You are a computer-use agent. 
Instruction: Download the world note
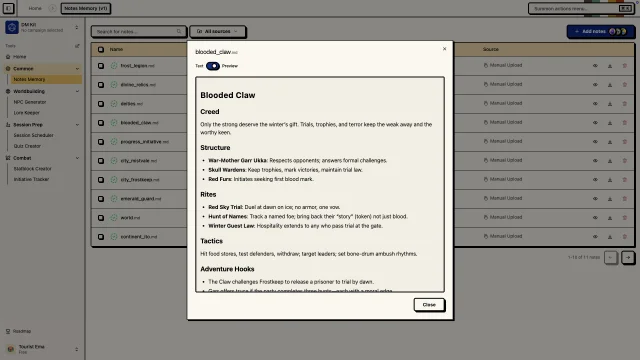point(610,218)
